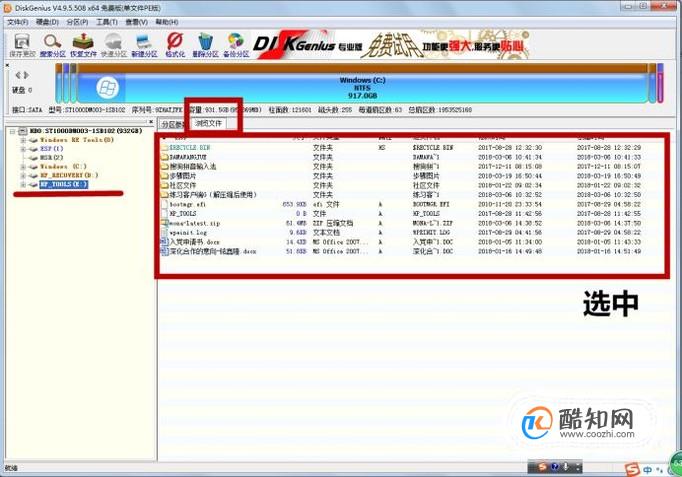682x477 pixels.
Task: Select the DAMAKANGJUE folder row
Action: point(188,157)
